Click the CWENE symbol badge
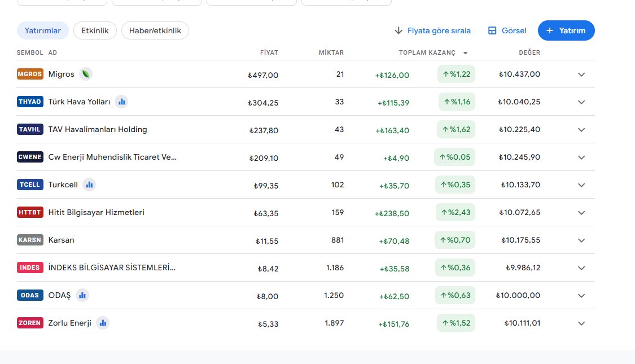This screenshot has height=364, width=635. tap(30, 157)
